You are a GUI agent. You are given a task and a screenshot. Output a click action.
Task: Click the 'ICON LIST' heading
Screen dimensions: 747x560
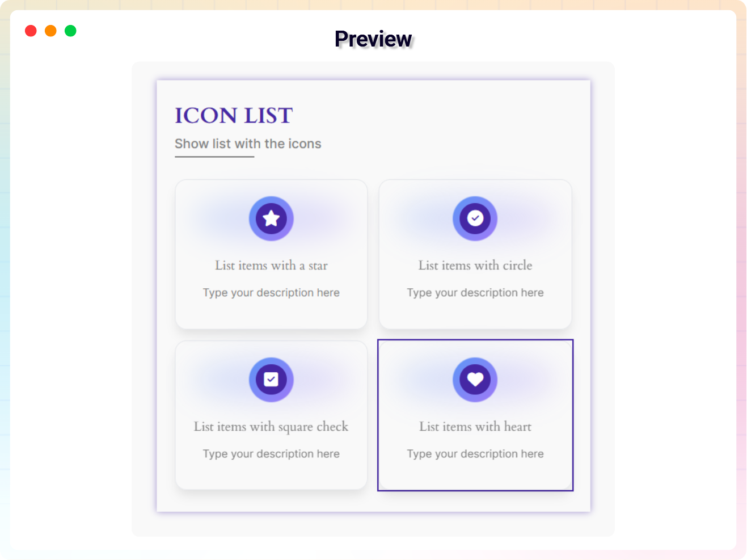[234, 116]
